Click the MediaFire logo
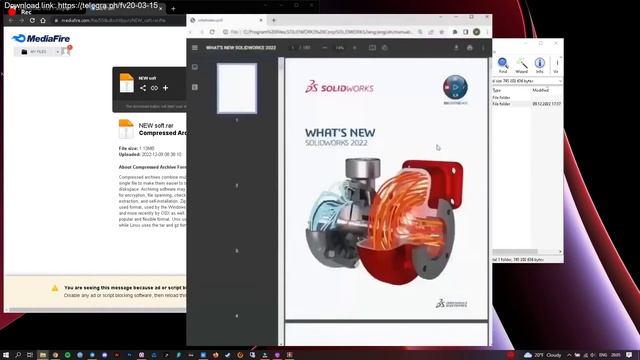Viewport: 640px width, 360px height. (41, 38)
